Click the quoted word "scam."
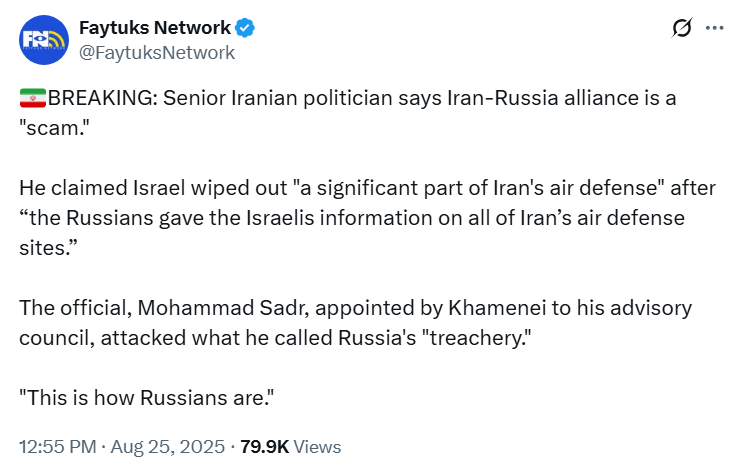Viewport: 731px width, 463px height. [x=54, y=128]
